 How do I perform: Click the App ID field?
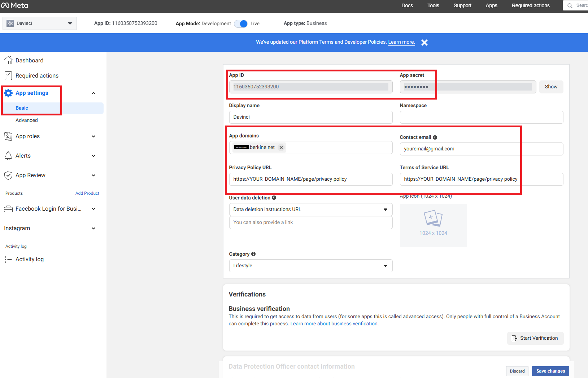(311, 87)
